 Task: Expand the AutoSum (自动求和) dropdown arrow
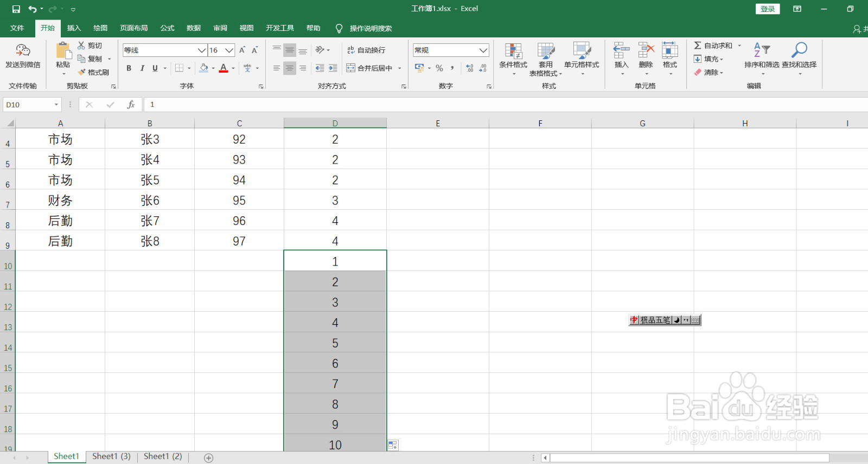click(x=739, y=46)
